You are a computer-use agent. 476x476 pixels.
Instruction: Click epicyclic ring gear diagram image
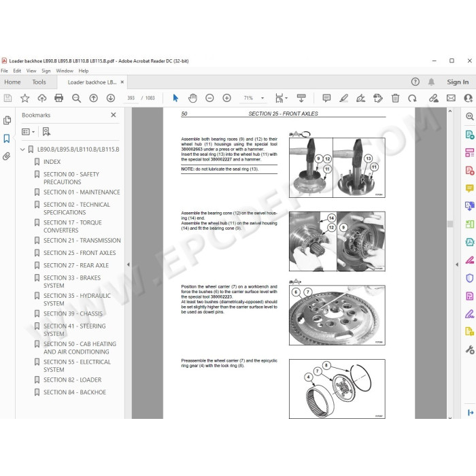pyautogui.click(x=337, y=389)
